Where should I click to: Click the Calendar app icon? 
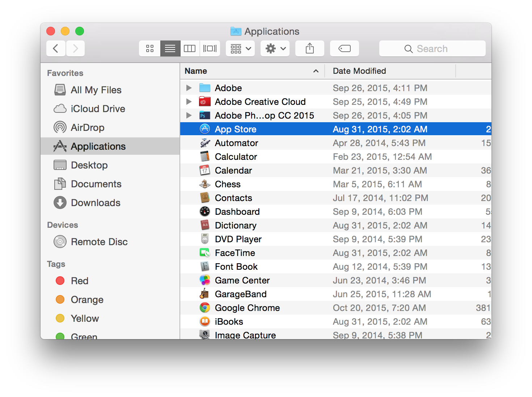[x=205, y=170]
